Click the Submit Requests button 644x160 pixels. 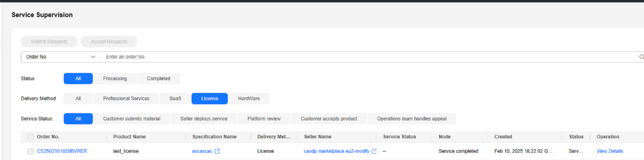(49, 42)
